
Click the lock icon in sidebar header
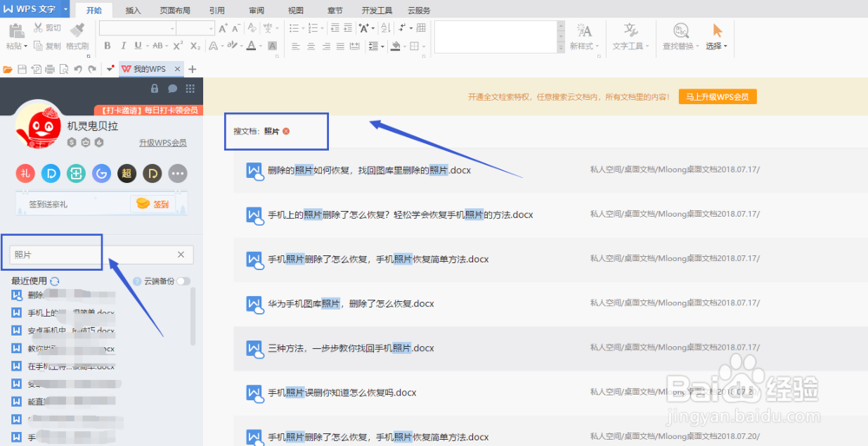(x=155, y=88)
